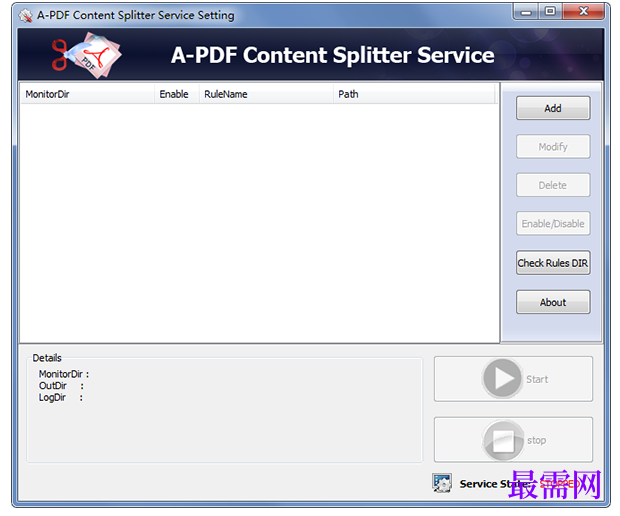Click the MonitorDir : details label
The height and width of the screenshot is (516, 620).
[x=64, y=374]
